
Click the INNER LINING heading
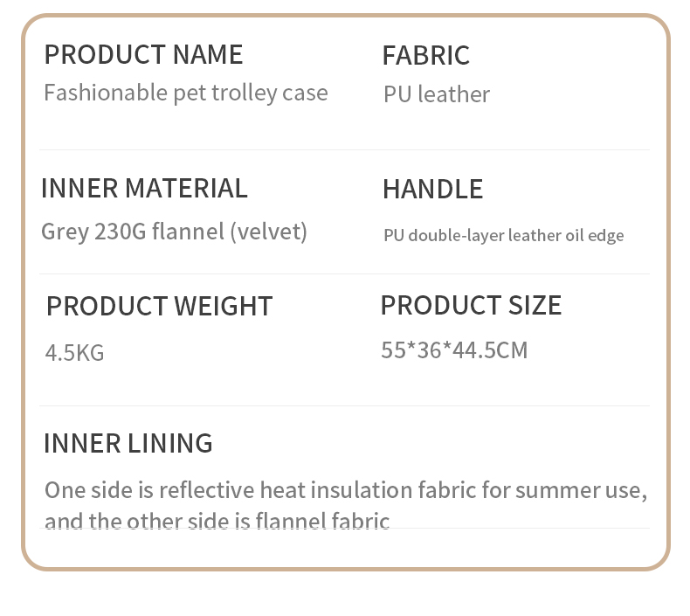[128, 443]
